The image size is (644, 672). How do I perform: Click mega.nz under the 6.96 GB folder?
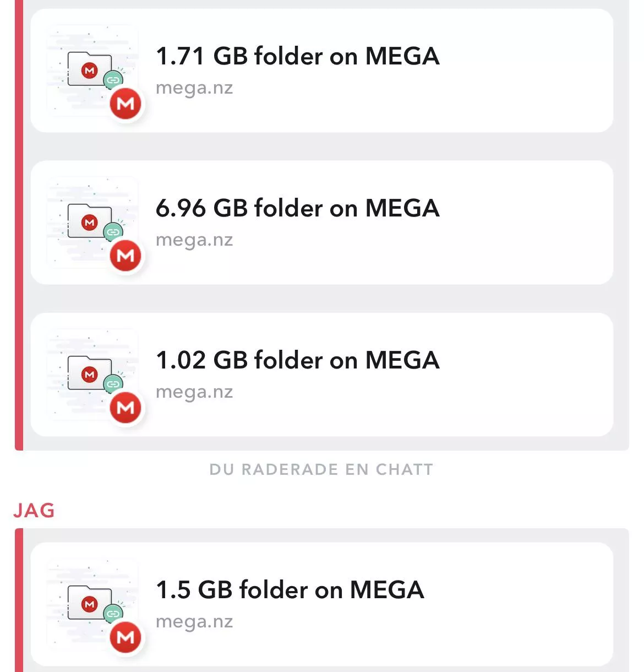194,240
